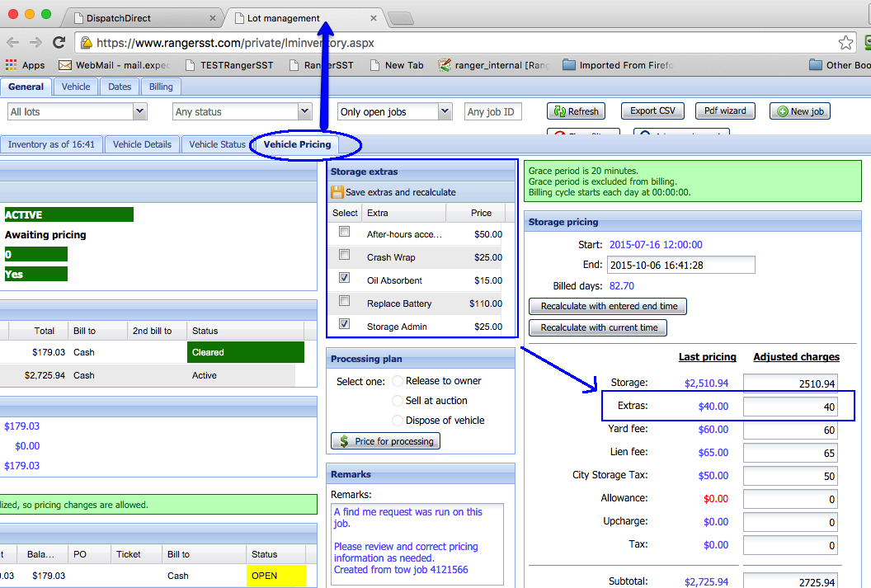The width and height of the screenshot is (871, 588).
Task: Select the Sell at auction option
Action: pos(398,401)
